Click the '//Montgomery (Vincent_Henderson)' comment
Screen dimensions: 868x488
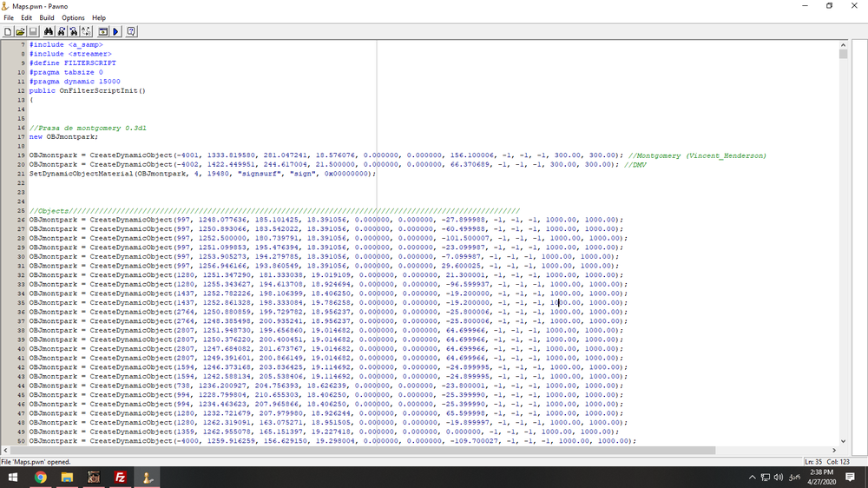click(698, 155)
